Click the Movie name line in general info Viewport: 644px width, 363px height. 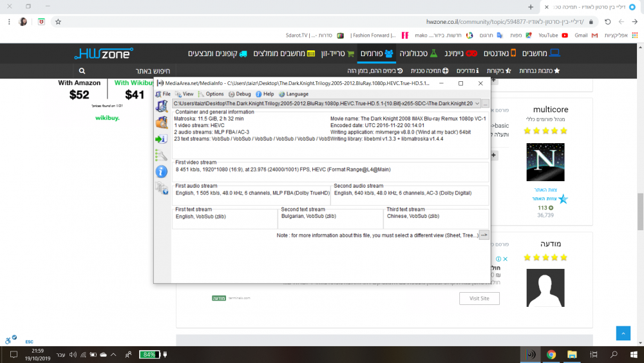click(408, 119)
